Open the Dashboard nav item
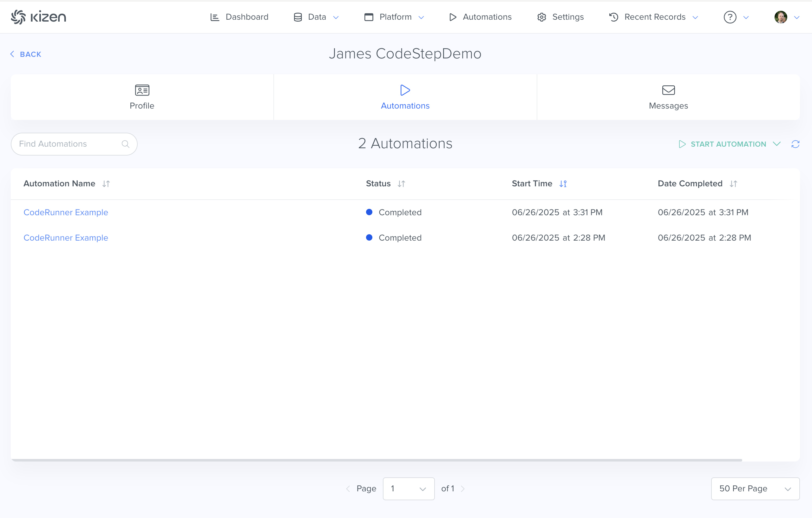Viewport: 812px width, 518px height. pyautogui.click(x=239, y=17)
